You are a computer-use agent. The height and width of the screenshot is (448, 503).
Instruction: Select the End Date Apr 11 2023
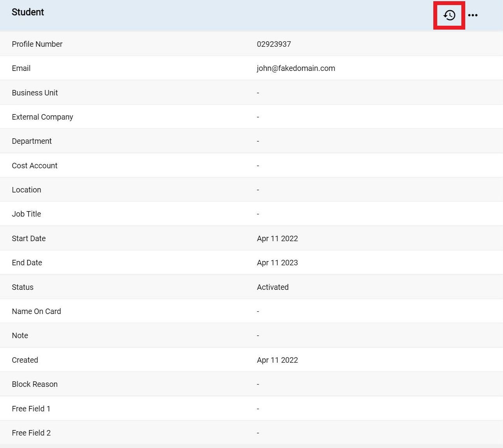pyautogui.click(x=277, y=263)
